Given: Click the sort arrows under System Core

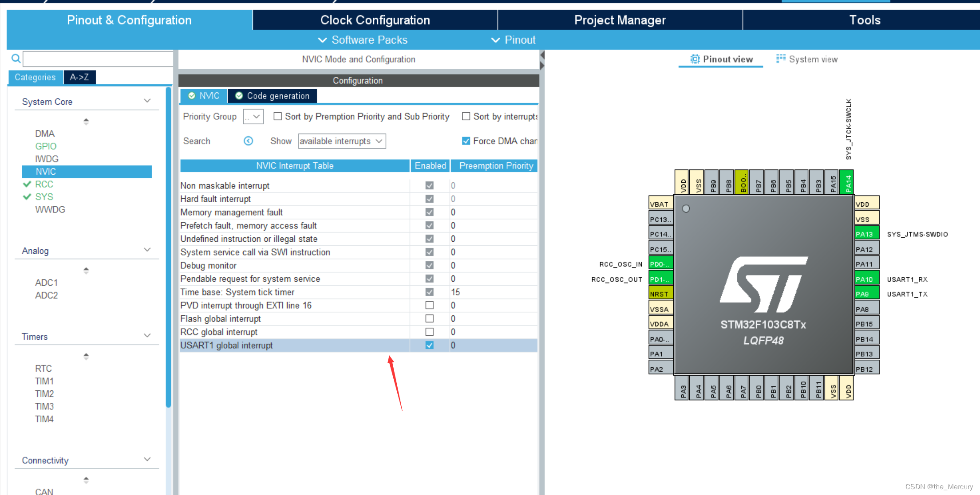Looking at the screenshot, I should (x=86, y=121).
